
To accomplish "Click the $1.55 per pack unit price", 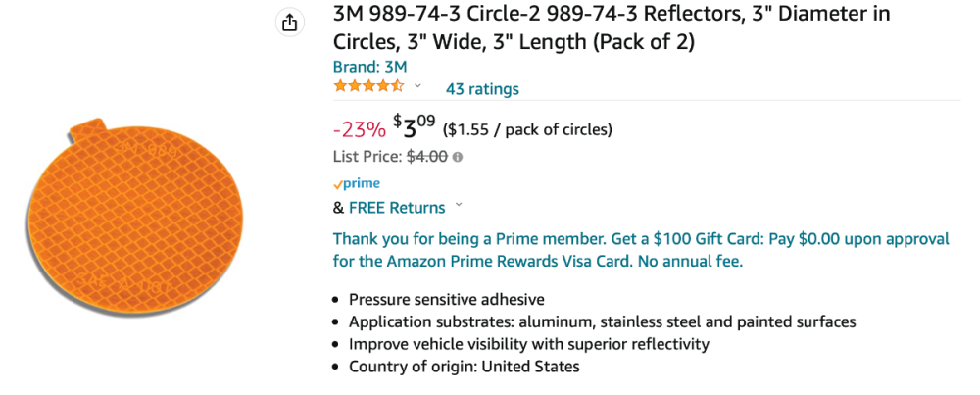I will click(x=527, y=129).
